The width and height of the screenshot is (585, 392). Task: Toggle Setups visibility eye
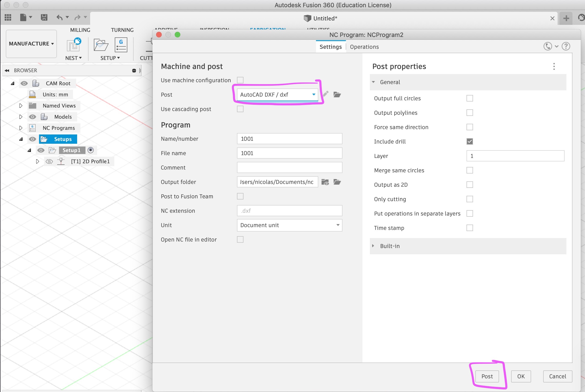point(32,139)
